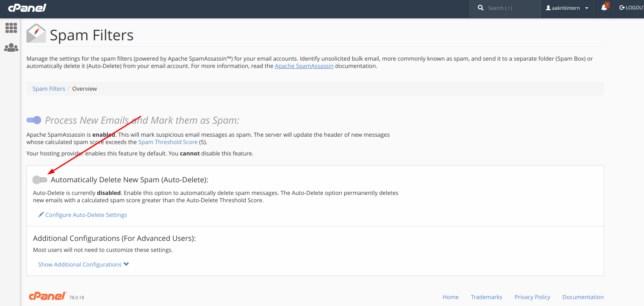This screenshot has height=306, width=644.
Task: Click the Spam Filters envelope icon
Action: (36, 33)
